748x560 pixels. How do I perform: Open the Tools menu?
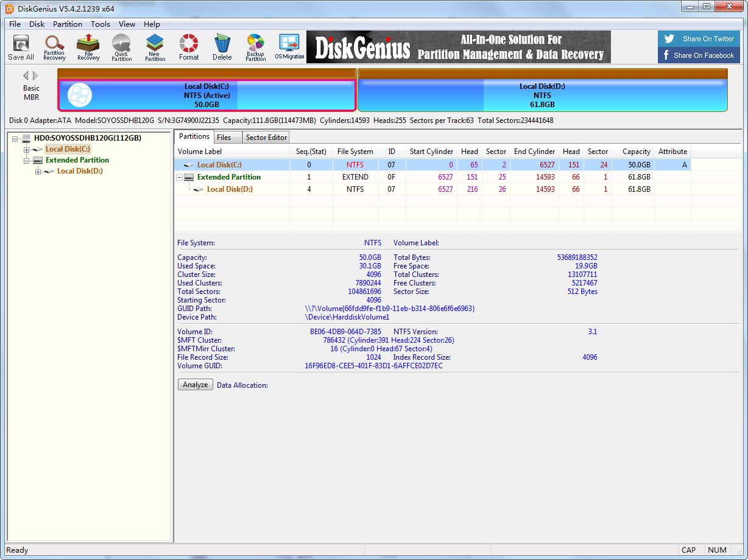tap(101, 24)
